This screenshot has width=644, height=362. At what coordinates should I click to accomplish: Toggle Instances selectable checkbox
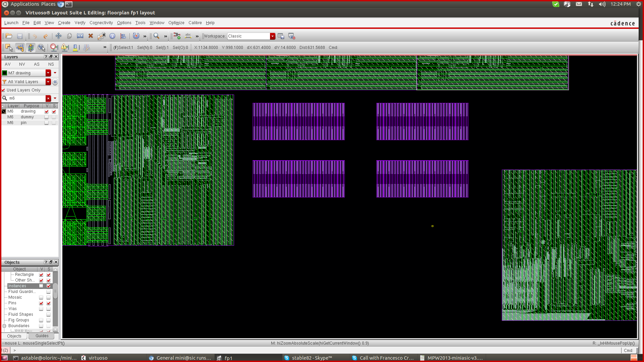[x=49, y=286]
